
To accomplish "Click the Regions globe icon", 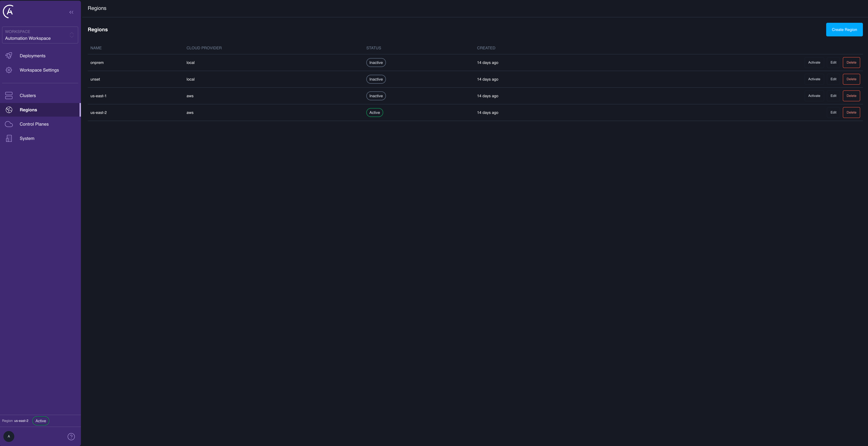I will pyautogui.click(x=9, y=110).
